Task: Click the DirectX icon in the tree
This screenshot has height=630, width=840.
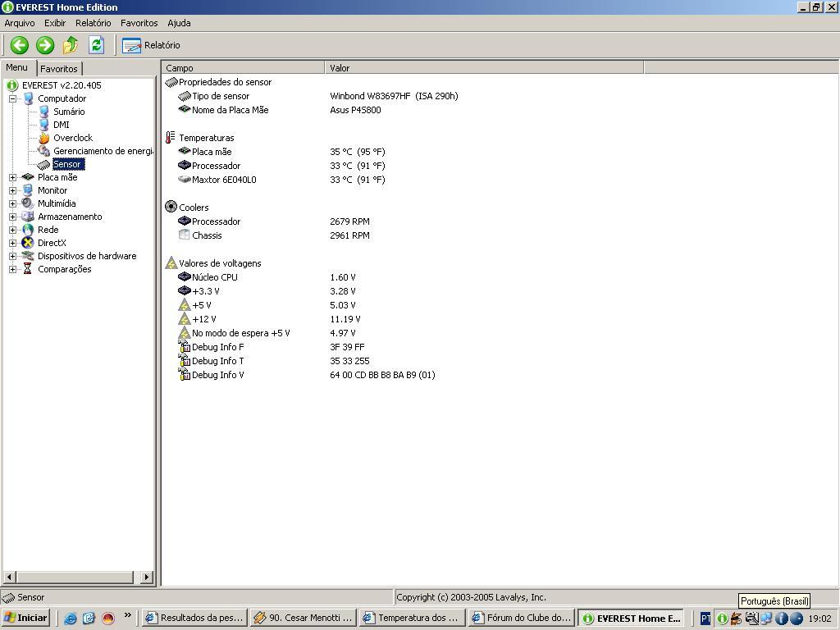Action: click(28, 243)
